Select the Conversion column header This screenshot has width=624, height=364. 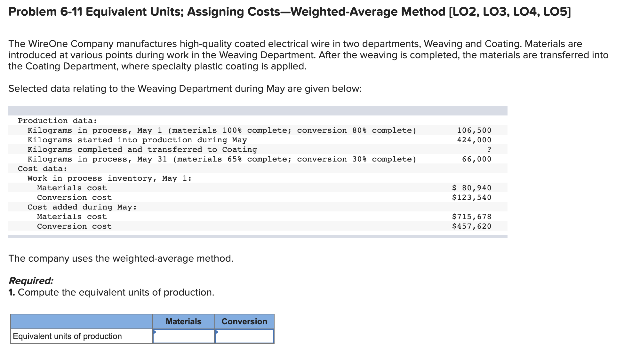pos(244,321)
